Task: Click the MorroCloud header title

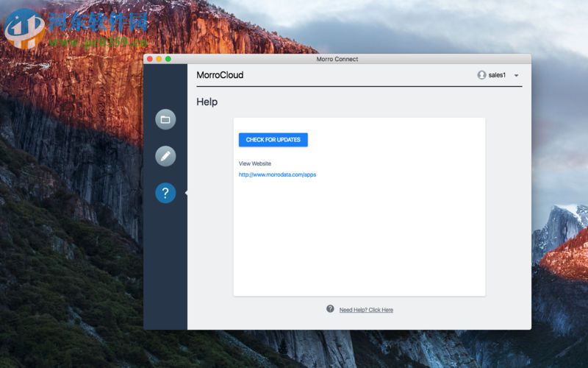Action: pyautogui.click(x=220, y=75)
